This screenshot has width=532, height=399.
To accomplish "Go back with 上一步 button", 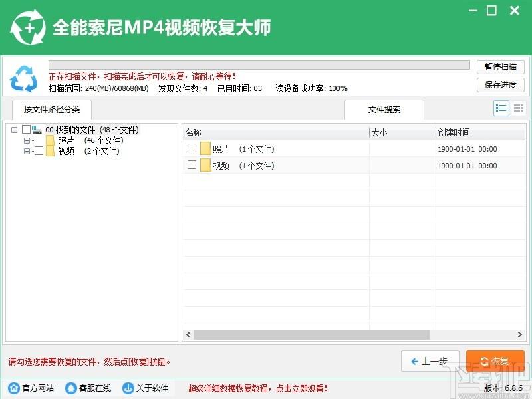I will (x=430, y=361).
